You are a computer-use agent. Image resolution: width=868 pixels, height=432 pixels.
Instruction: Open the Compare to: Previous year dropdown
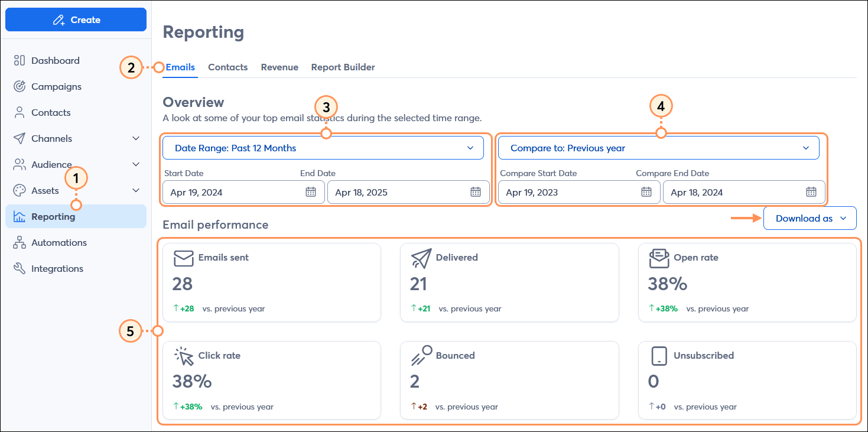pos(659,147)
